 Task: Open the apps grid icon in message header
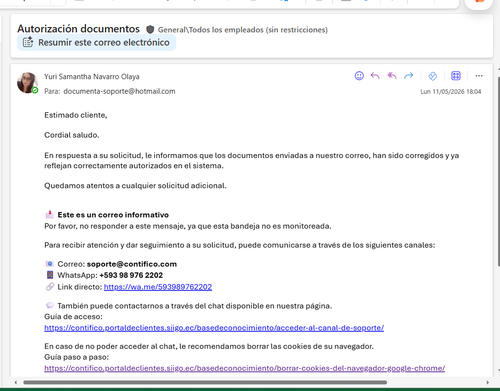tap(456, 76)
